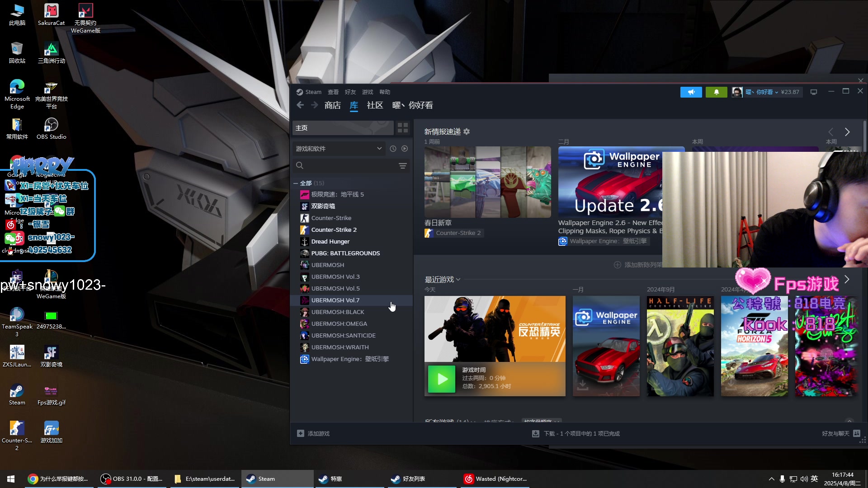Open the Wallpaper Engine recent game cover

tap(606, 346)
